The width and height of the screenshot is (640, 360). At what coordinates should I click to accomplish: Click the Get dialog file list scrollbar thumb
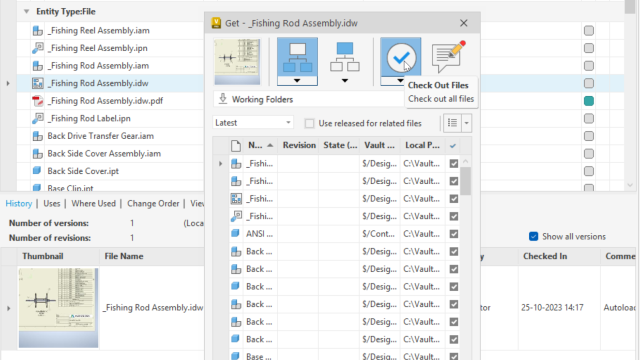[x=465, y=181]
